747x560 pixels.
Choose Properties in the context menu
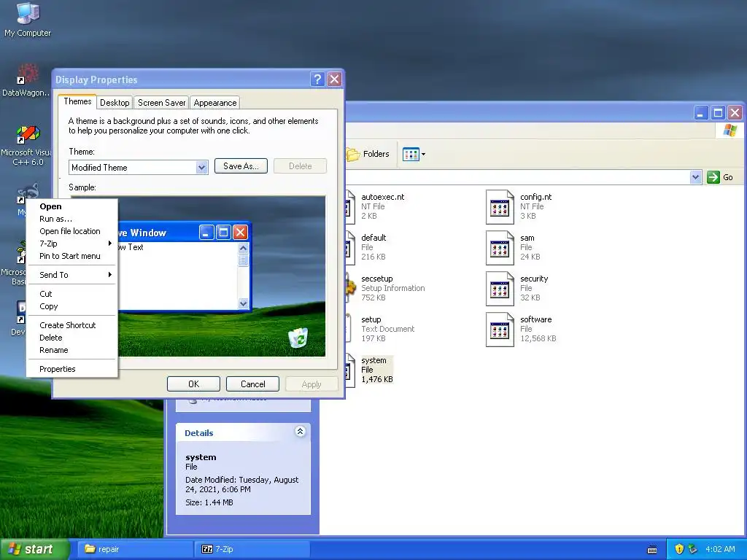coord(71,369)
